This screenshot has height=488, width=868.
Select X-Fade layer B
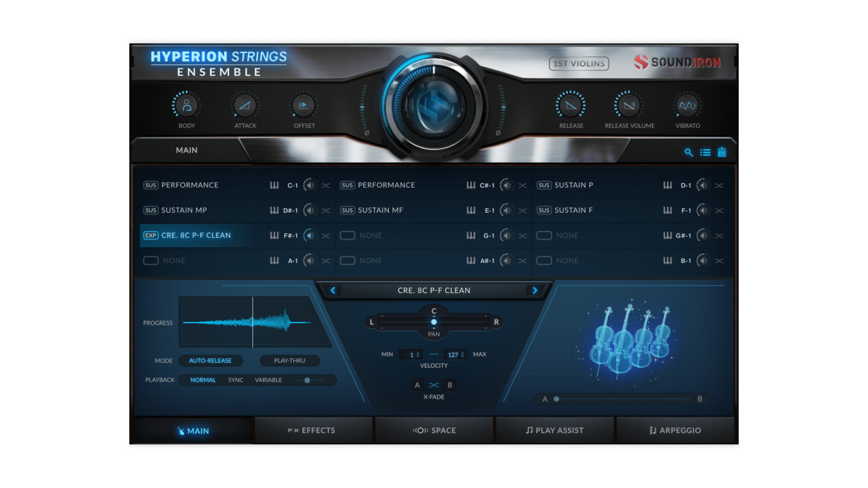[x=450, y=385]
